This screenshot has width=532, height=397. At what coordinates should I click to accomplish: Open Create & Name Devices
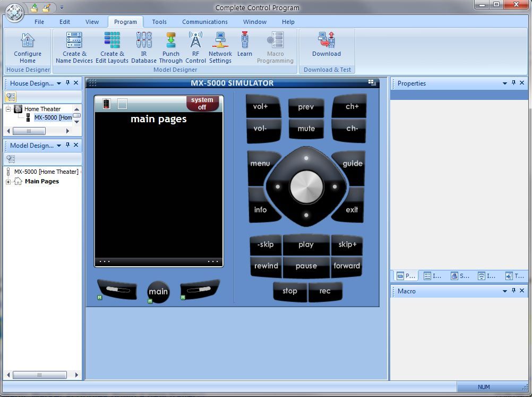pos(74,48)
